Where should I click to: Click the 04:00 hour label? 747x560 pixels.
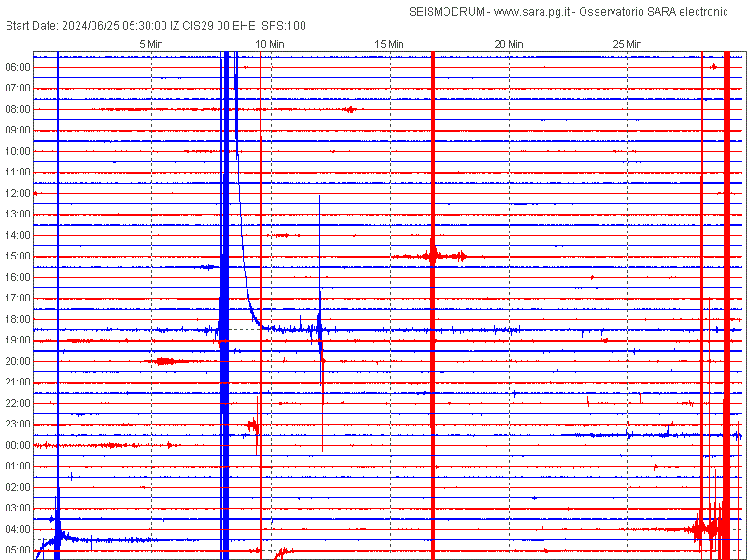[18, 529]
